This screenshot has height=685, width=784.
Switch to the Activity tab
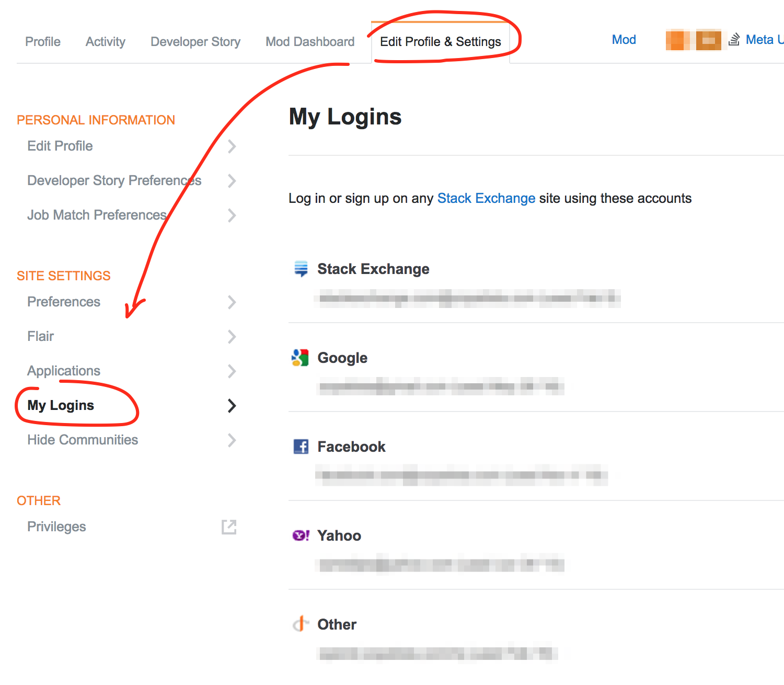[106, 42]
